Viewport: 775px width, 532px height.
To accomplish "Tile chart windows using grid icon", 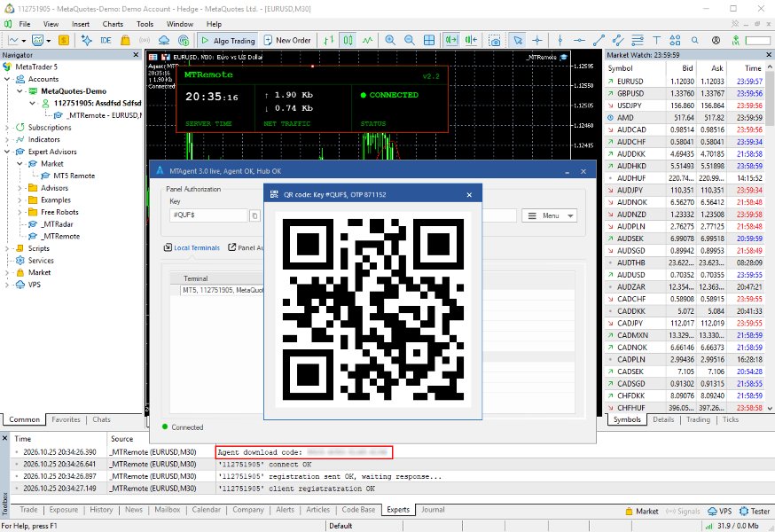I will (x=429, y=40).
